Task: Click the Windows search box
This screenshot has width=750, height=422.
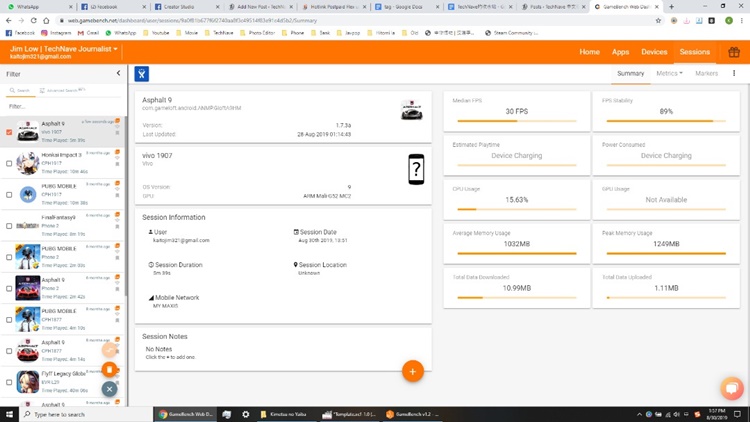Action: (86, 414)
